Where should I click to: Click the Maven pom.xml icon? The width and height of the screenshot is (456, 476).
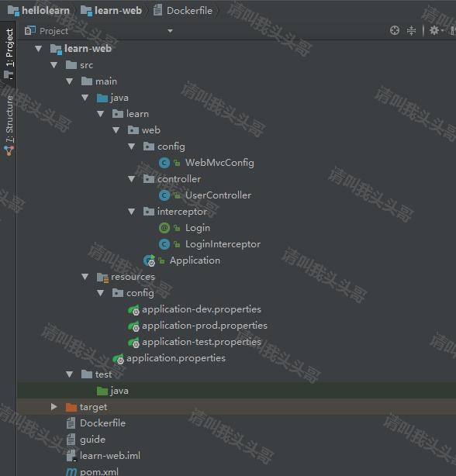click(71, 472)
